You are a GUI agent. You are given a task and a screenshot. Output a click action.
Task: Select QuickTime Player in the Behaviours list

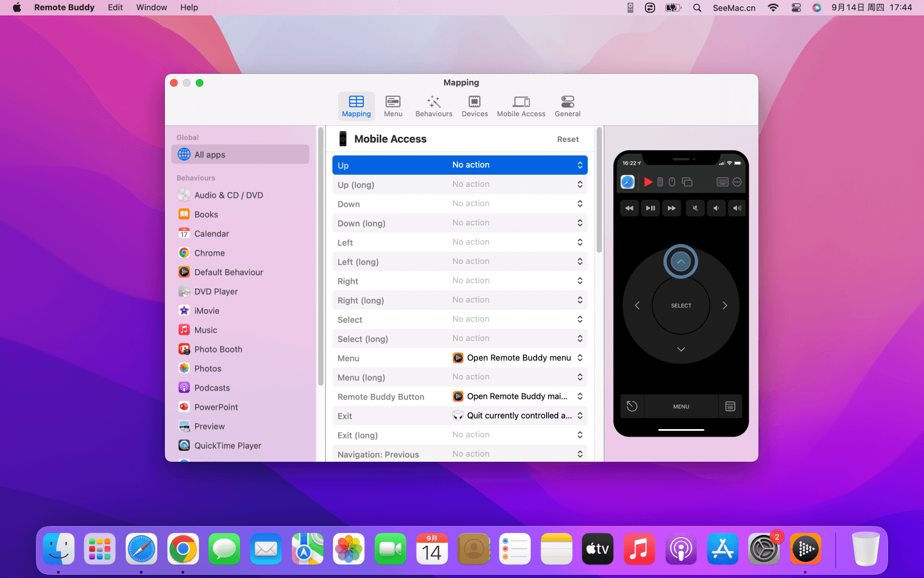coord(228,446)
